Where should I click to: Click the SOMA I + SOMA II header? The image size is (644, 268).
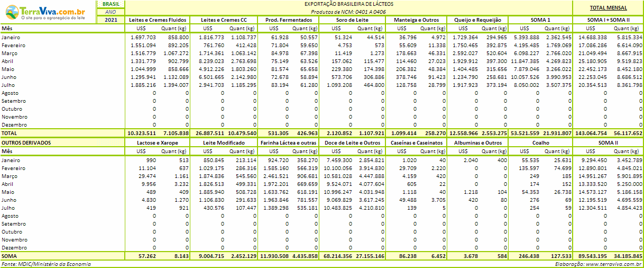tap(609, 20)
